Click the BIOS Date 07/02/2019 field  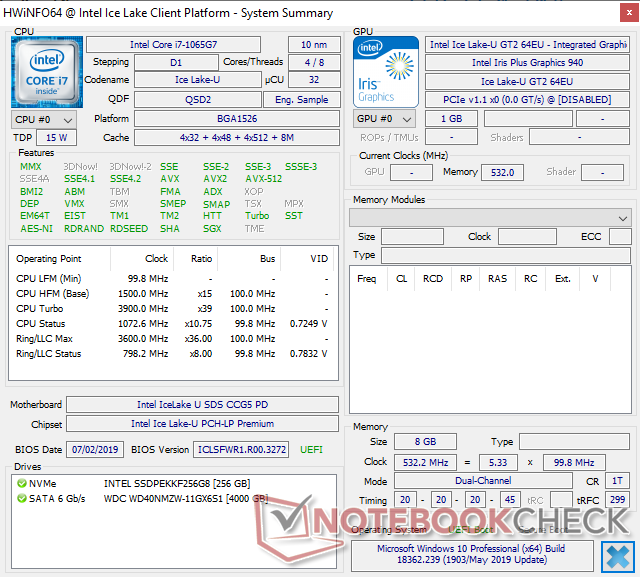[95, 450]
